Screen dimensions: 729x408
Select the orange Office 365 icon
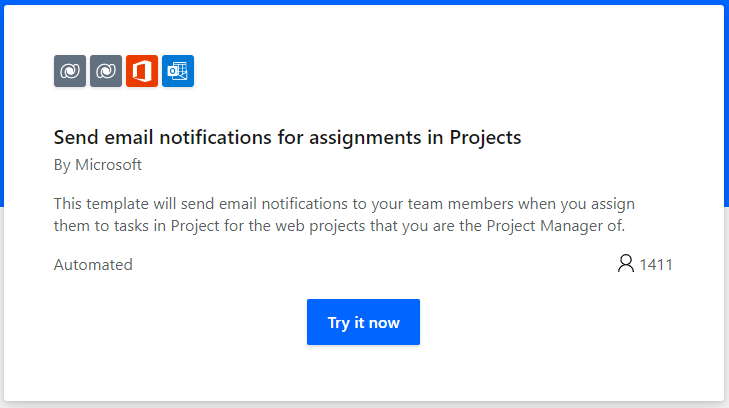pyautogui.click(x=142, y=71)
